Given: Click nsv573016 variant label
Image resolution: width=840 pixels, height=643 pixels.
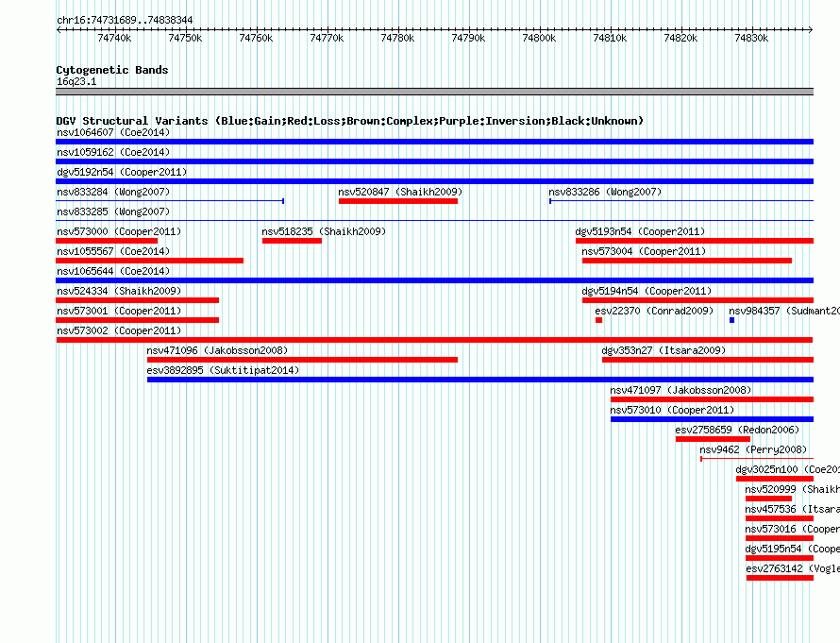Looking at the screenshot, I should [x=792, y=529].
